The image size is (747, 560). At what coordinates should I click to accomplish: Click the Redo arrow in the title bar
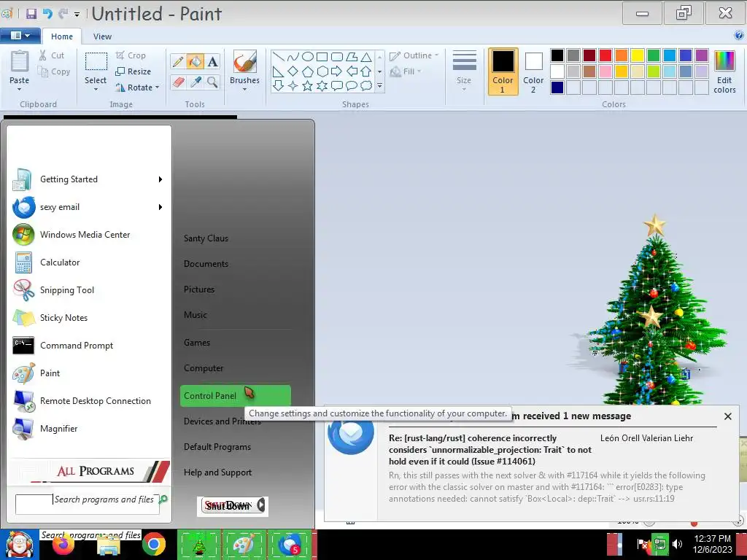[63, 13]
